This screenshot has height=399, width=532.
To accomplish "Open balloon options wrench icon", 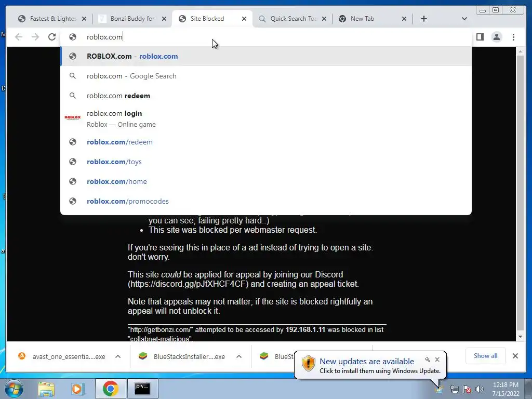I will tap(428, 360).
